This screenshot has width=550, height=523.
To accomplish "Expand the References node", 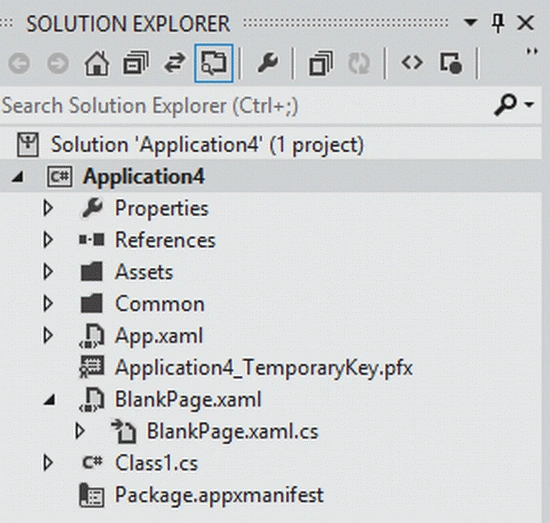I will click(48, 240).
